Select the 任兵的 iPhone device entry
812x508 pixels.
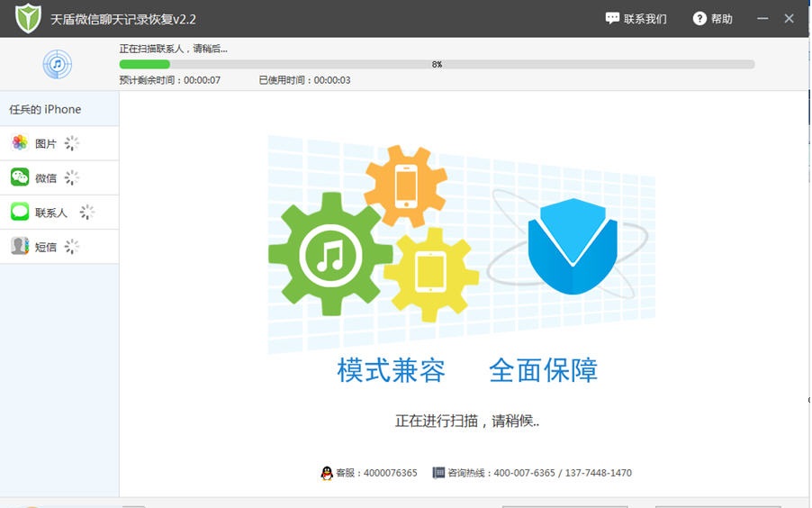59,109
